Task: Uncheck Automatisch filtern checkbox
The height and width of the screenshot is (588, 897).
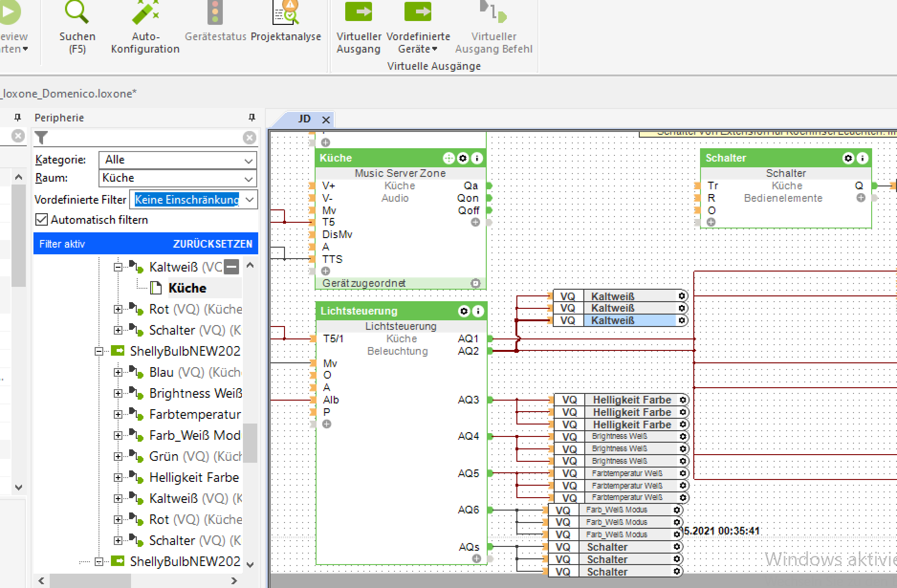Action: point(42,220)
